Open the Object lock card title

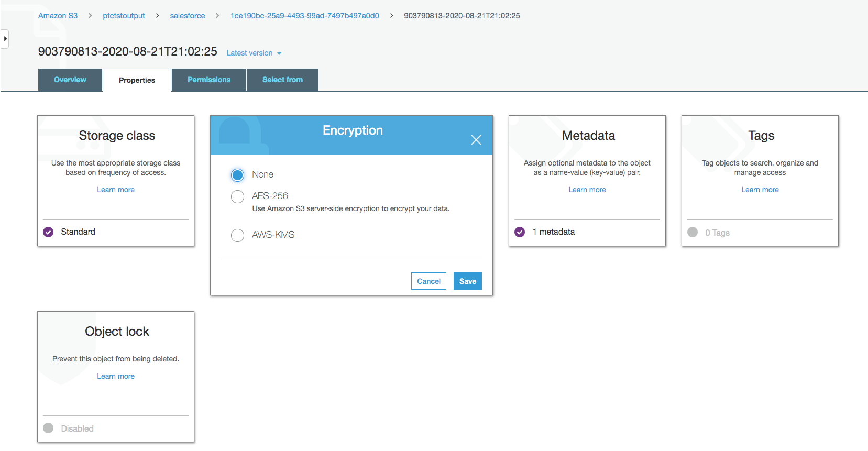pos(117,332)
